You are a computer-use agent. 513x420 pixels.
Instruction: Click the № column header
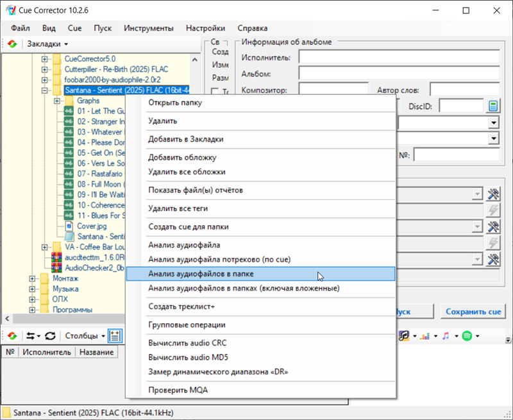click(x=10, y=352)
